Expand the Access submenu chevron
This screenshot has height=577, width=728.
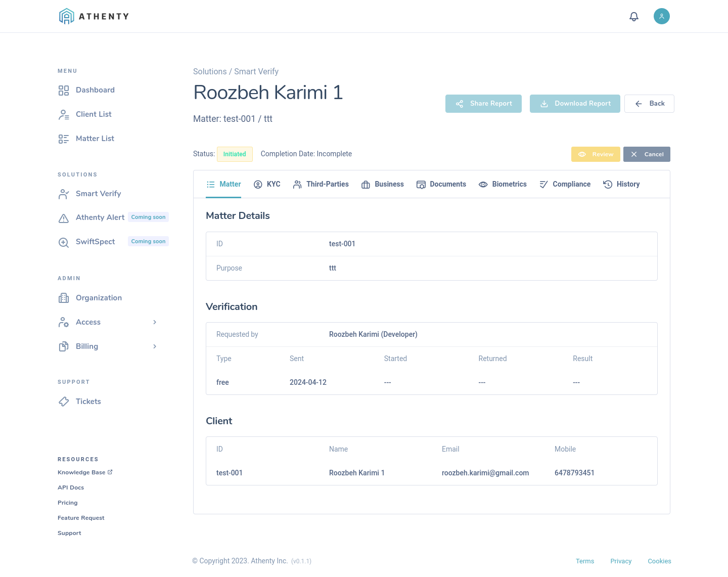(155, 322)
